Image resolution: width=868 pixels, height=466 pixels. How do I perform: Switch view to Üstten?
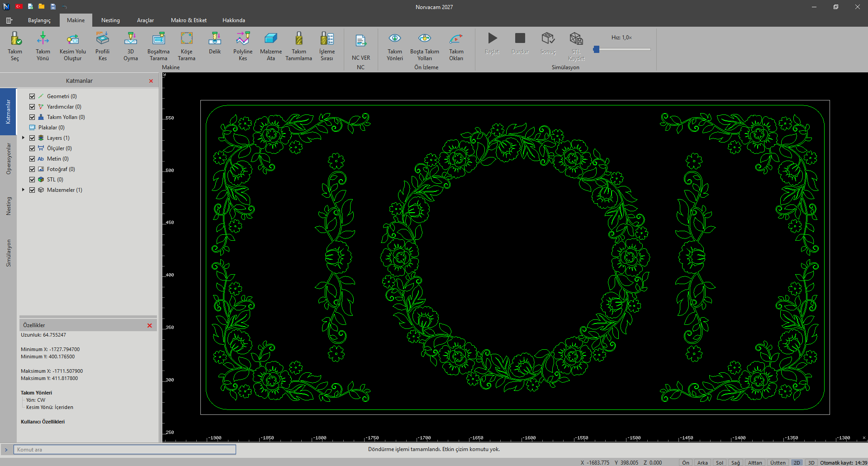click(778, 462)
